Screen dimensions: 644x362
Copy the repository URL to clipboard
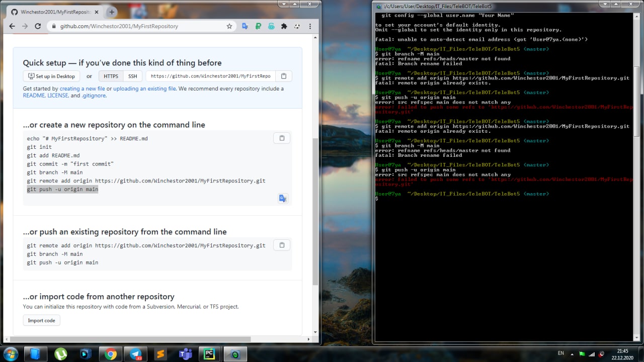tap(283, 76)
